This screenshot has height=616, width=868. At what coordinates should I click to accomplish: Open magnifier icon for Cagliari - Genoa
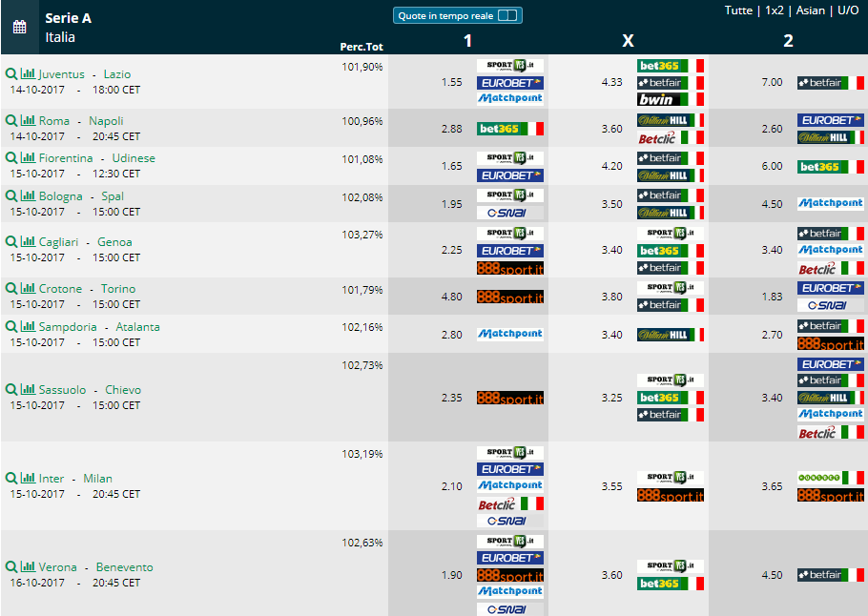coord(11,241)
